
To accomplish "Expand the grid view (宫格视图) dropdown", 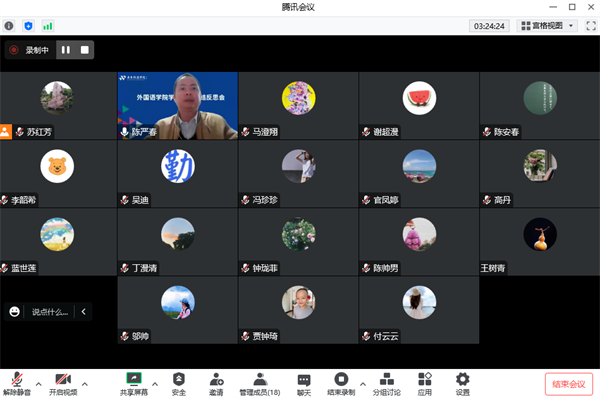I will click(x=547, y=26).
